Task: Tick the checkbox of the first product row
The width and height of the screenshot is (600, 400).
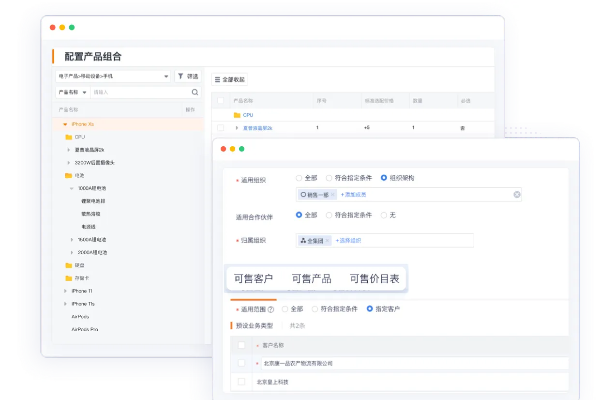Action: coord(220,127)
